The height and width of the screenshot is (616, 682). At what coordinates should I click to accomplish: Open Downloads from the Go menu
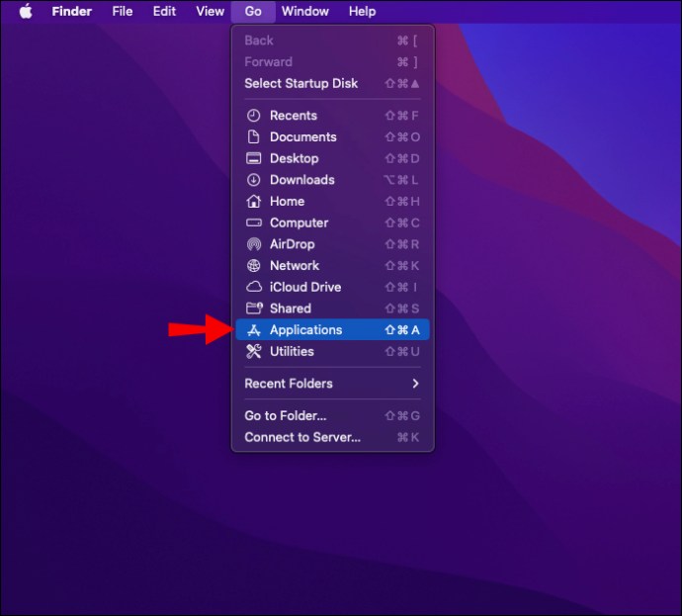(x=333, y=180)
